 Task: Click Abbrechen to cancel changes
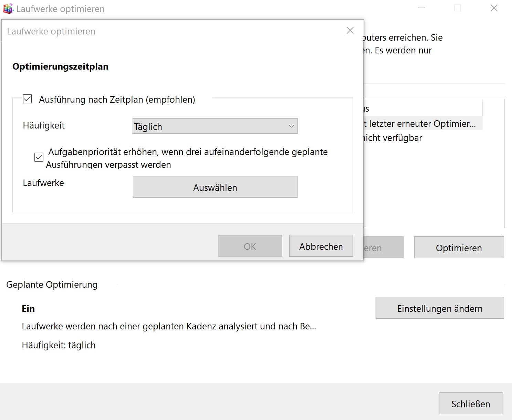coord(321,246)
